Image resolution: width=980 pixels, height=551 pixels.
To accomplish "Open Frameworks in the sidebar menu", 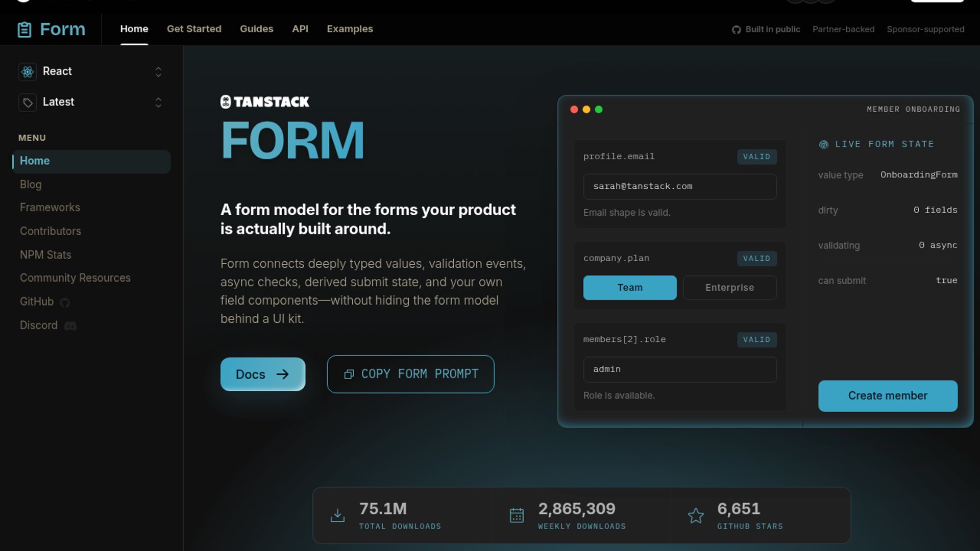I will pos(50,208).
